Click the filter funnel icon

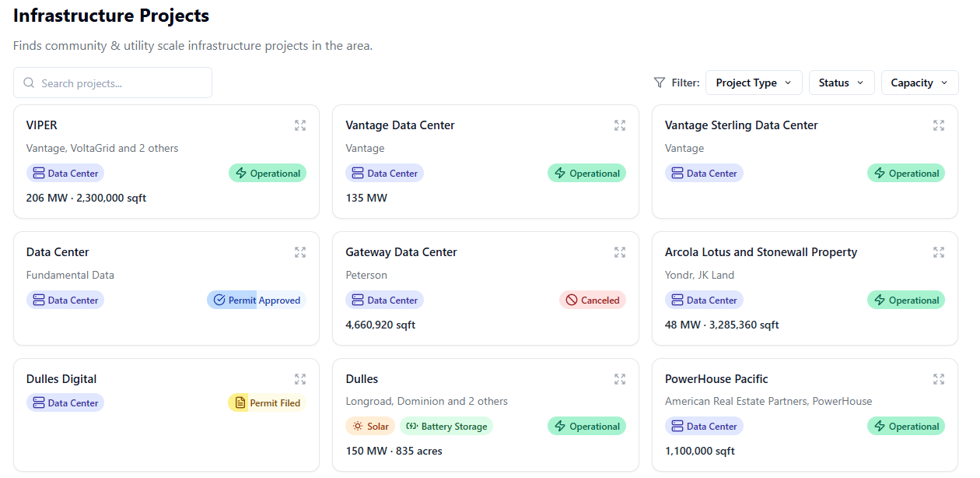pos(660,83)
